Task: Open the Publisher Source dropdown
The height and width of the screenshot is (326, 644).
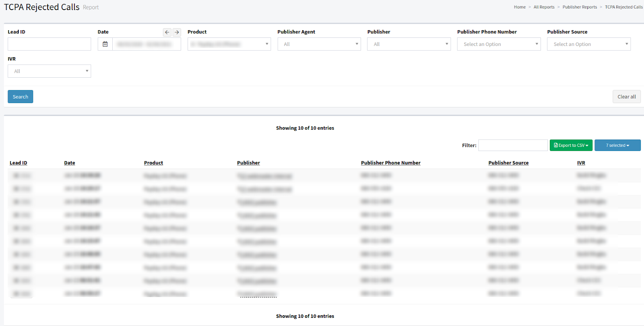Action: 589,44
